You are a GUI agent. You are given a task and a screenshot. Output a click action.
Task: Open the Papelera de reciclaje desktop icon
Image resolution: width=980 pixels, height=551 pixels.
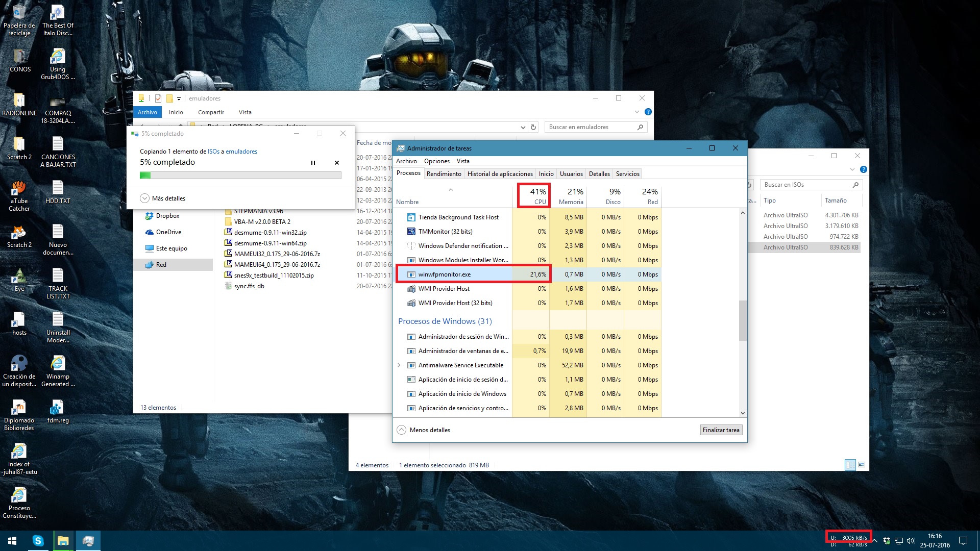tap(19, 20)
